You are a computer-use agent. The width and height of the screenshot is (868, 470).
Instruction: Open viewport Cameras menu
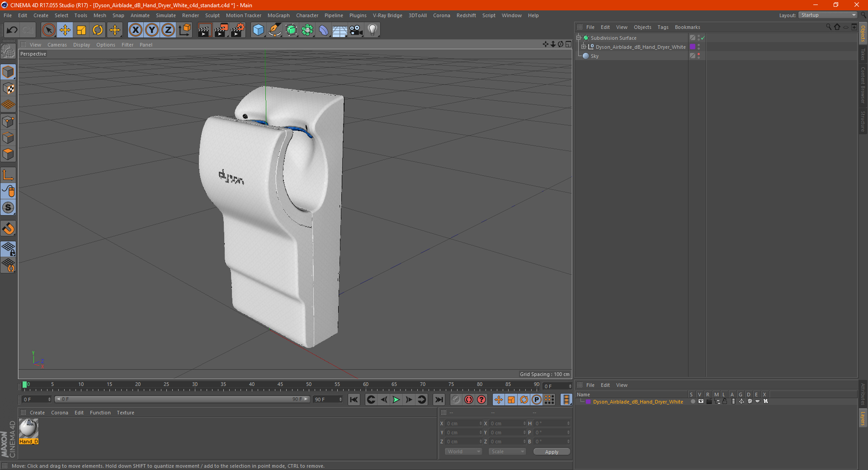57,45
